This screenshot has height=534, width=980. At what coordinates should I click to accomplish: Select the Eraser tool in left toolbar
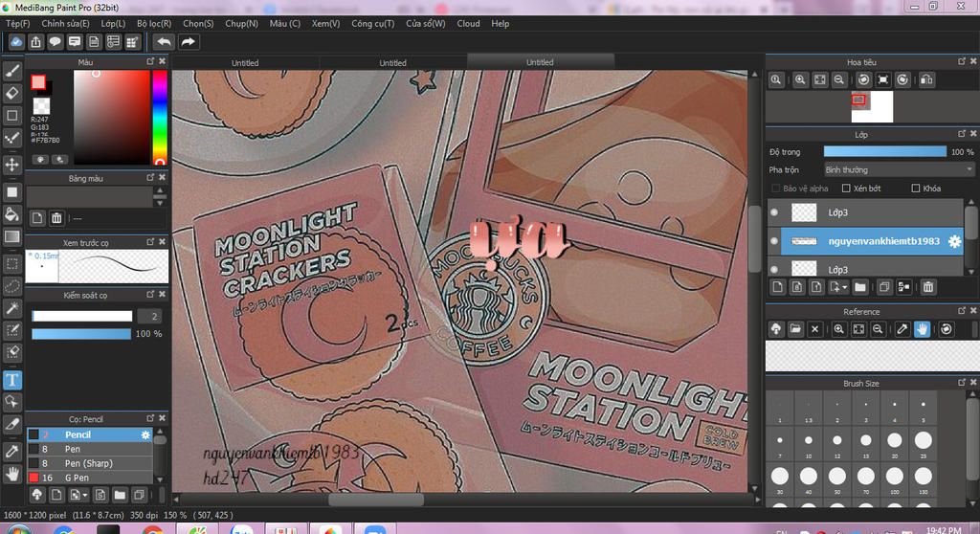[x=12, y=93]
